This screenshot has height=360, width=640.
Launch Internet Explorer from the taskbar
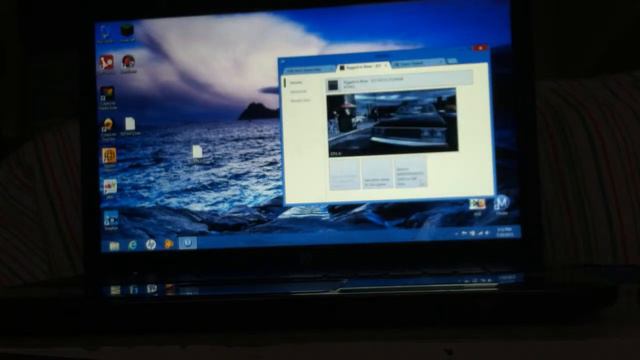coord(132,245)
